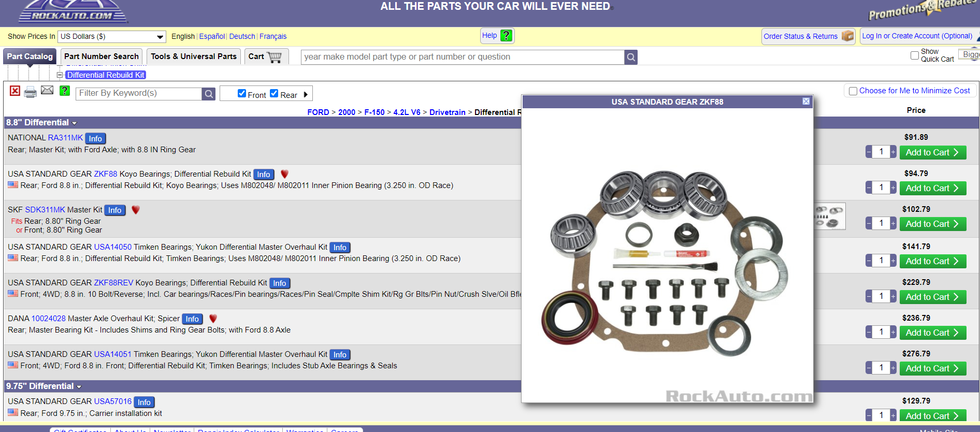Increase quantity for $141.79 USA14050 kit

893,261
